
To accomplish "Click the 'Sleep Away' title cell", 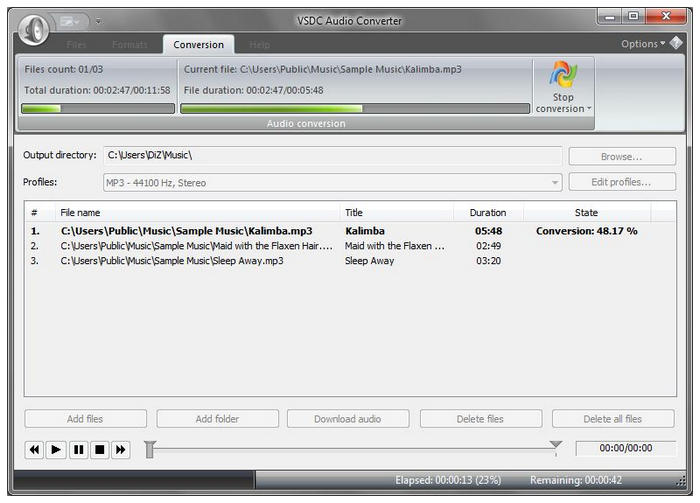I will click(369, 261).
